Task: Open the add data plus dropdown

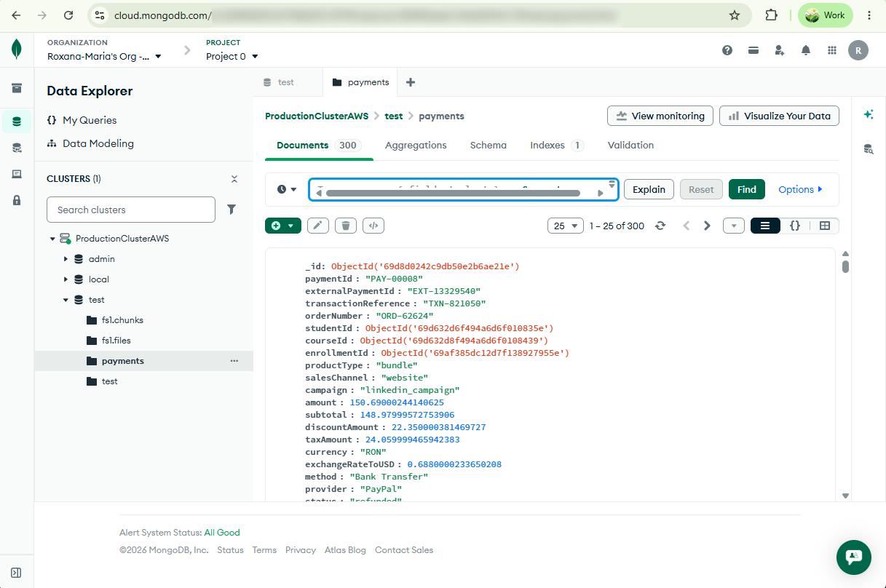Action: [283, 226]
